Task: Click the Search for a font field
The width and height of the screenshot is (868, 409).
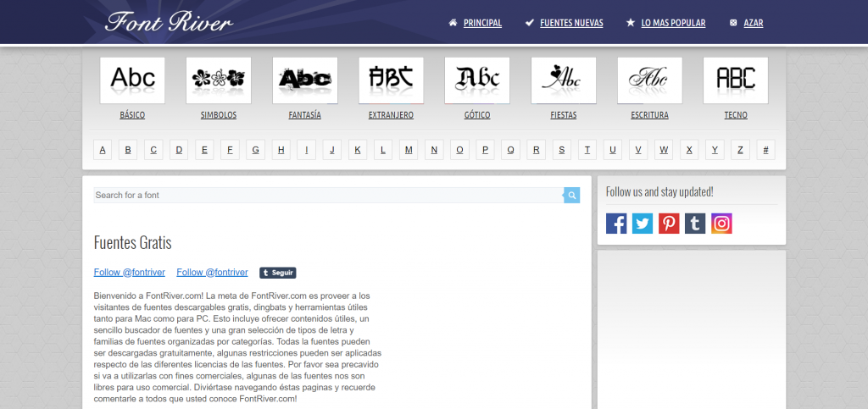Action: click(327, 196)
